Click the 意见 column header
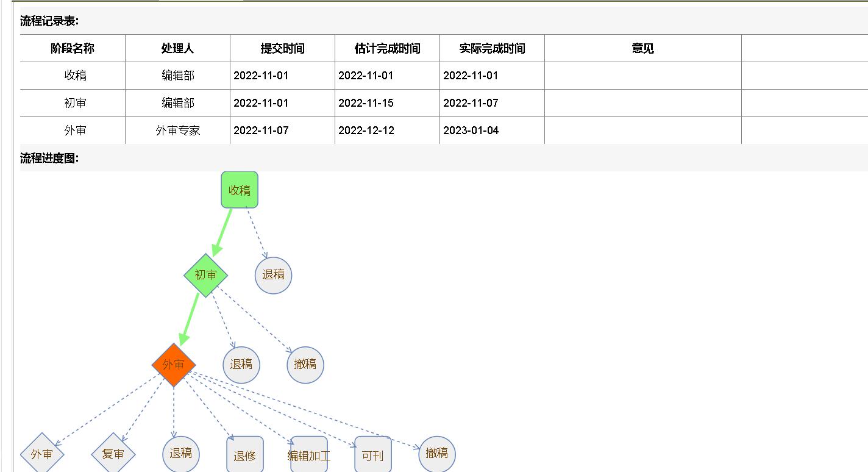Viewport: 868px width, 472px height. coord(642,48)
